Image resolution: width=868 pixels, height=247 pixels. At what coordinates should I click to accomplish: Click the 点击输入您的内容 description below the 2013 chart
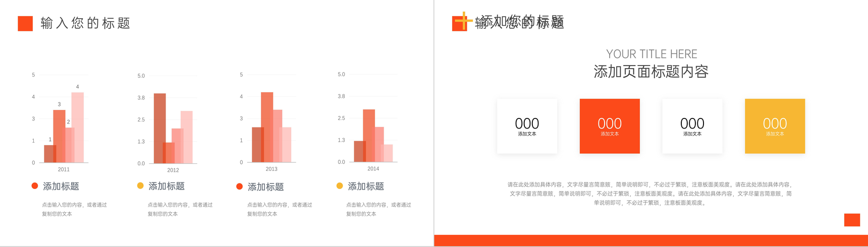pyautogui.click(x=280, y=209)
